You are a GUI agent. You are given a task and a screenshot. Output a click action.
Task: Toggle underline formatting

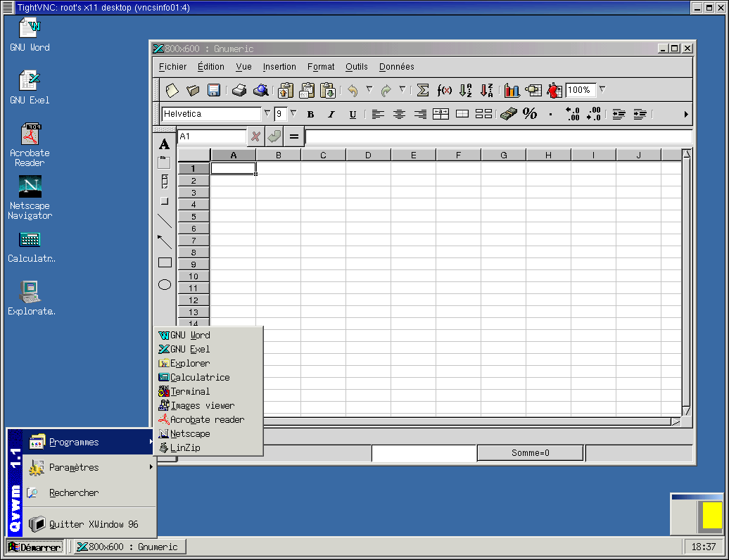click(353, 115)
